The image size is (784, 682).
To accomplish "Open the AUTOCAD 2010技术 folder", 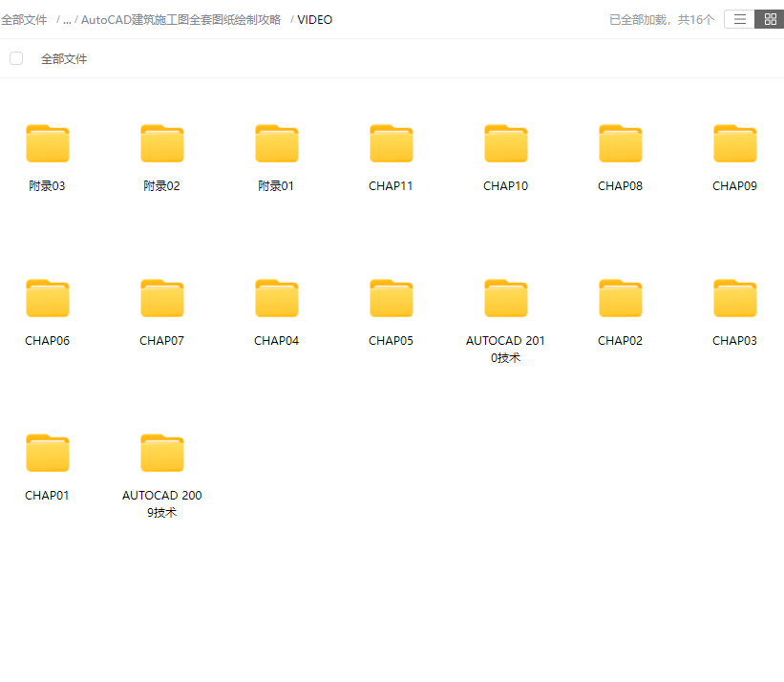I will [505, 298].
